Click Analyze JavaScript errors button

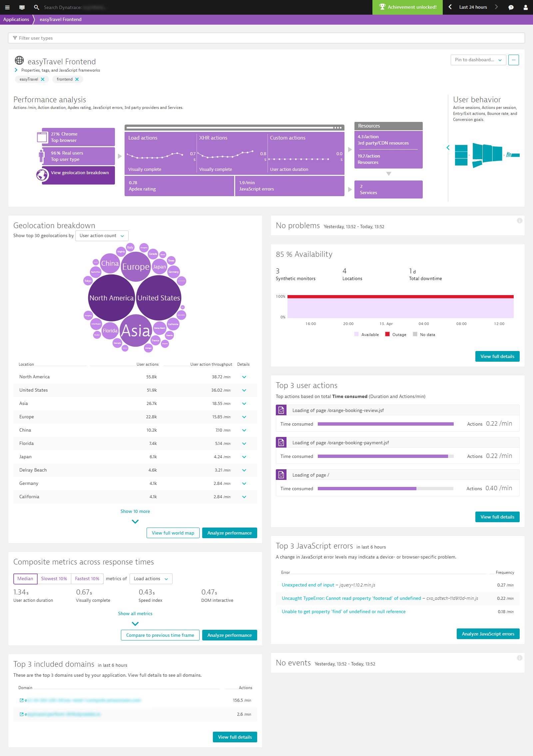coord(488,634)
